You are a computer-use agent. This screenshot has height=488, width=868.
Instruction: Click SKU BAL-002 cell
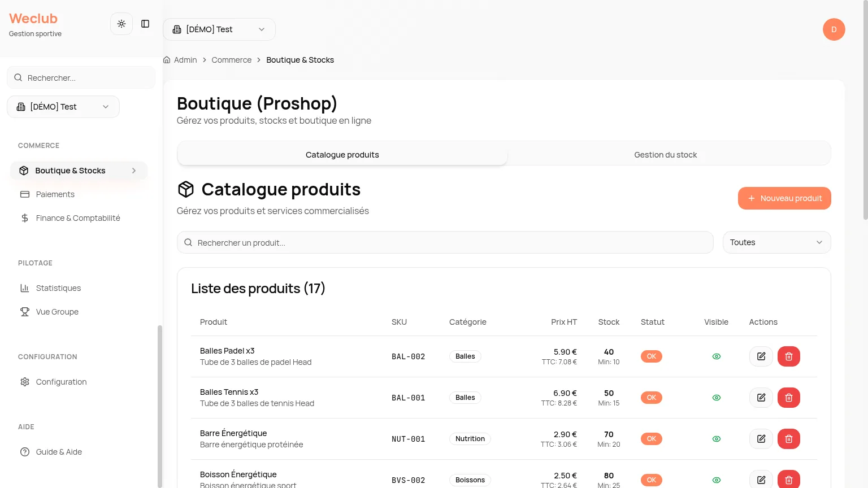(x=408, y=356)
